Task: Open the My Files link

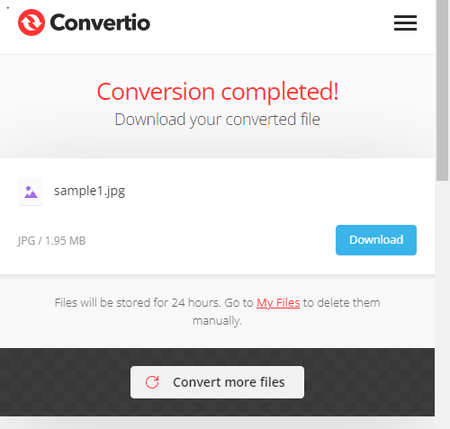Action: [278, 303]
